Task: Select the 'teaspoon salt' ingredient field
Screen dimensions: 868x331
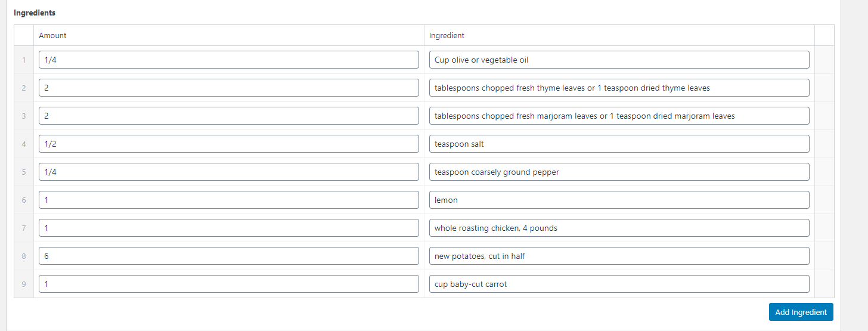Action: [x=619, y=144]
